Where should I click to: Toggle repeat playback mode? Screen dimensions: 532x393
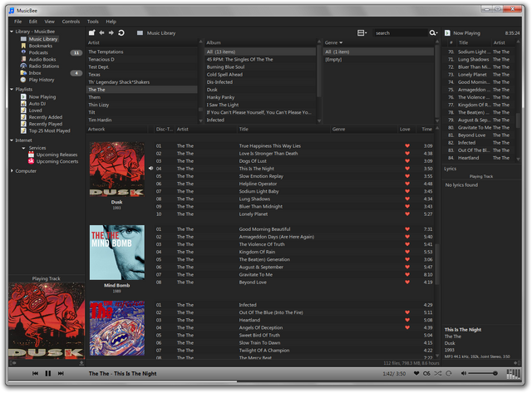pyautogui.click(x=449, y=373)
